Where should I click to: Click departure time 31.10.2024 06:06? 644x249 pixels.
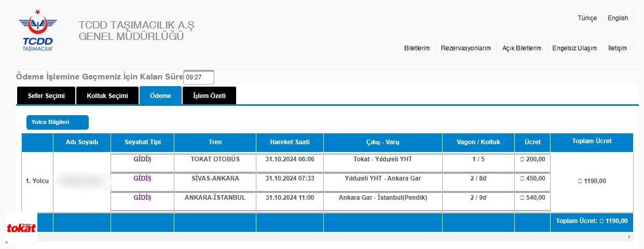[290, 159]
